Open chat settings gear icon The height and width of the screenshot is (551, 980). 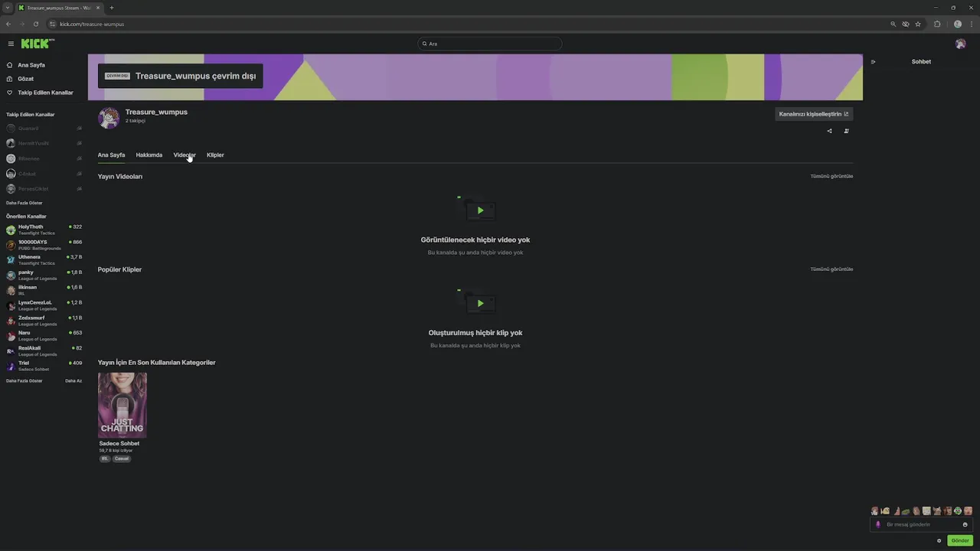[939, 541]
